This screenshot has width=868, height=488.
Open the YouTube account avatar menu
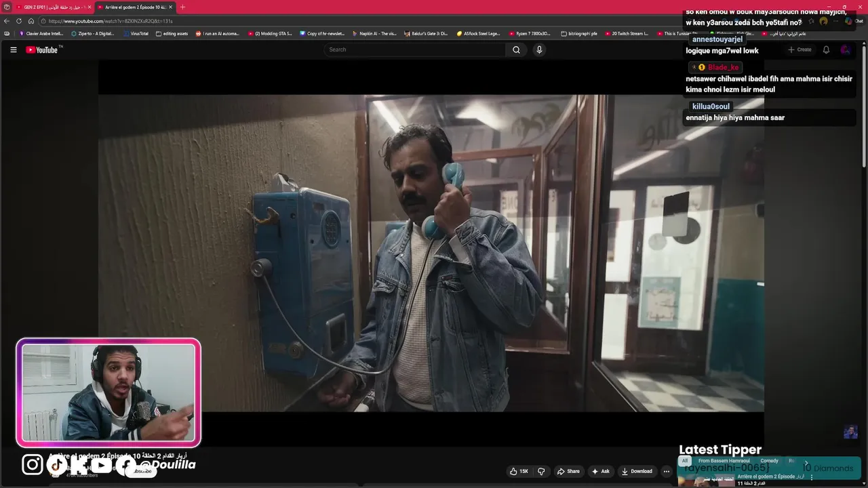(845, 49)
